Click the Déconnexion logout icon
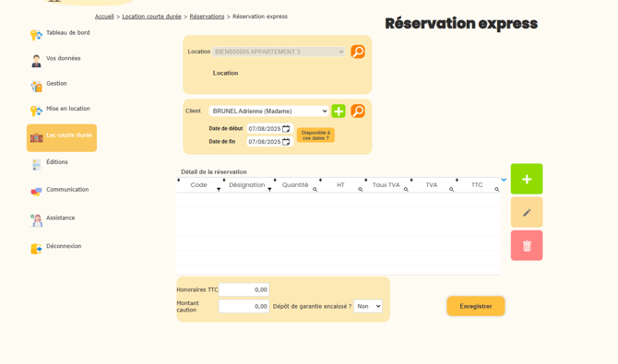Viewport: 618px width, 364px height. pos(36,249)
